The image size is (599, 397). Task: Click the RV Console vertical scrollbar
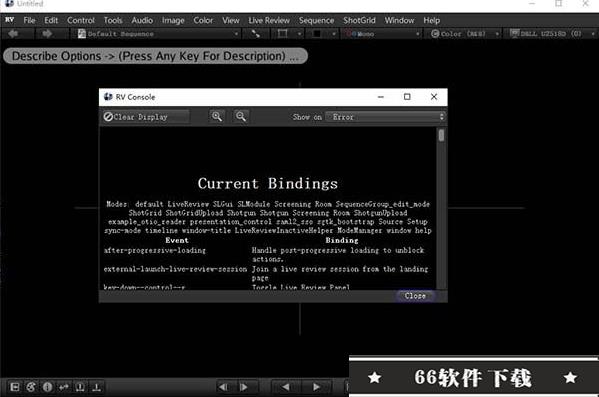pyautogui.click(x=442, y=208)
